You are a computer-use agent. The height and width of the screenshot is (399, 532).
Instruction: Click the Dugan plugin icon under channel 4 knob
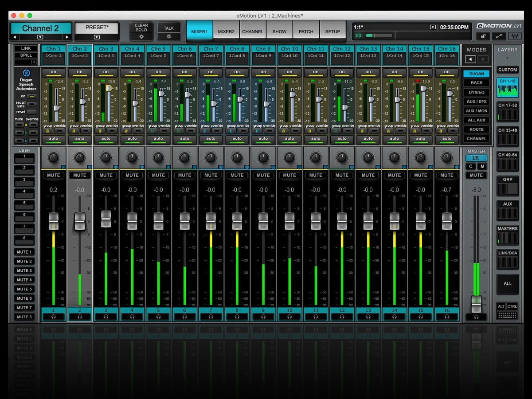(142, 167)
